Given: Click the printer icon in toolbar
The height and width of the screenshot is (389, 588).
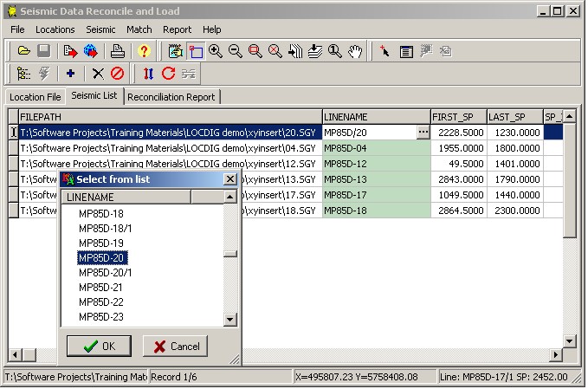Looking at the screenshot, I should coord(118,52).
